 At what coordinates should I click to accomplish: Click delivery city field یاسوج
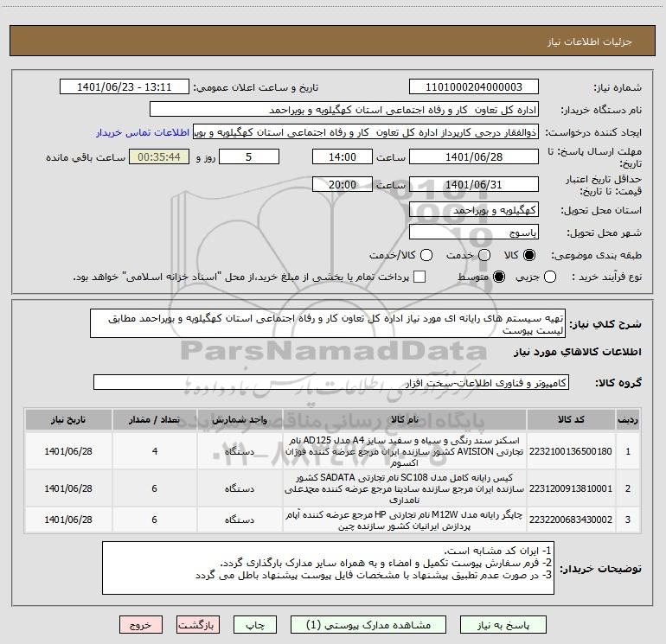coord(474,233)
